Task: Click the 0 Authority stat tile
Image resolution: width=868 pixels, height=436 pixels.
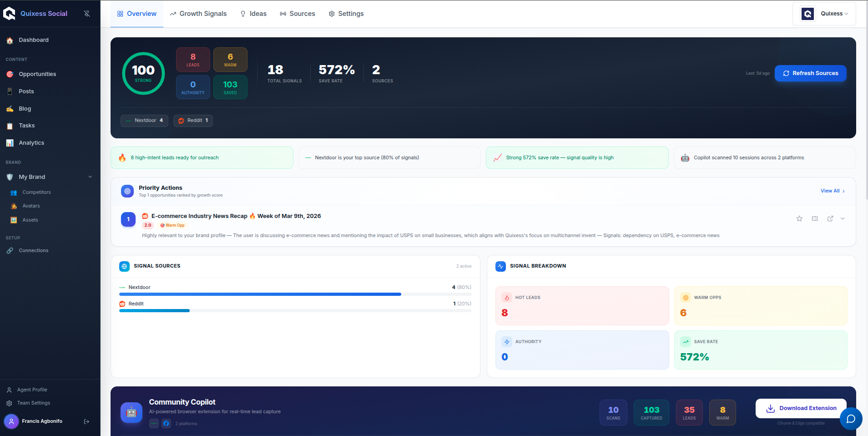Action: pyautogui.click(x=193, y=87)
